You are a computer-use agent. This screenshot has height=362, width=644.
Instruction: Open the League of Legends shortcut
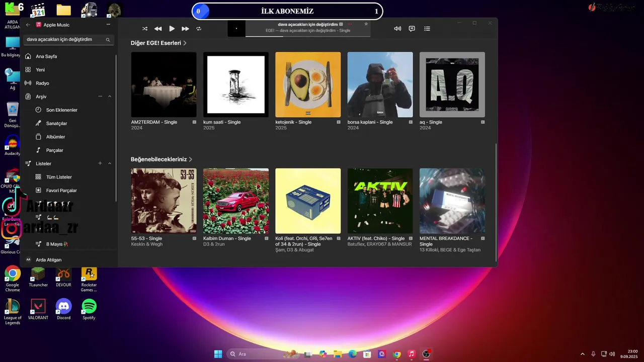point(13,312)
